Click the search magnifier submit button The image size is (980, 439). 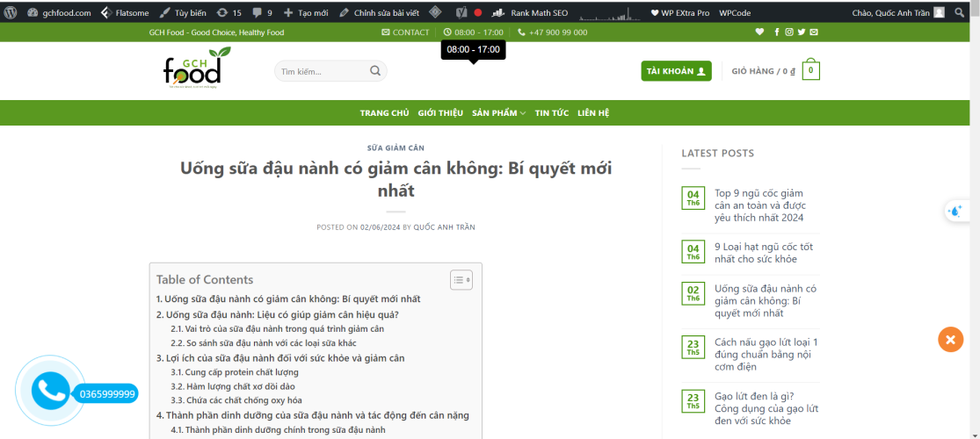pos(375,70)
